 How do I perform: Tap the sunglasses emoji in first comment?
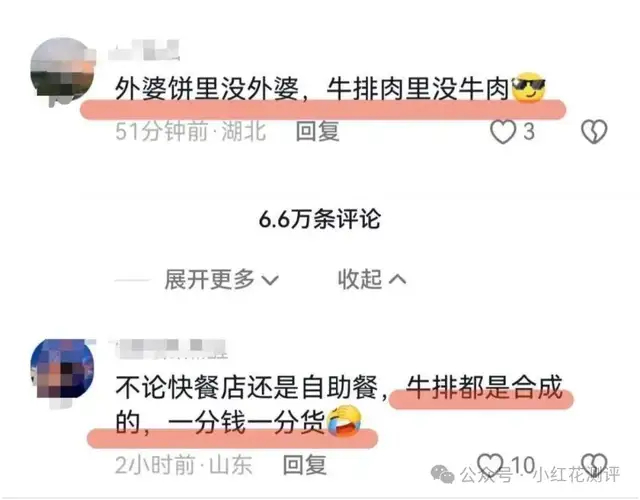(x=529, y=87)
